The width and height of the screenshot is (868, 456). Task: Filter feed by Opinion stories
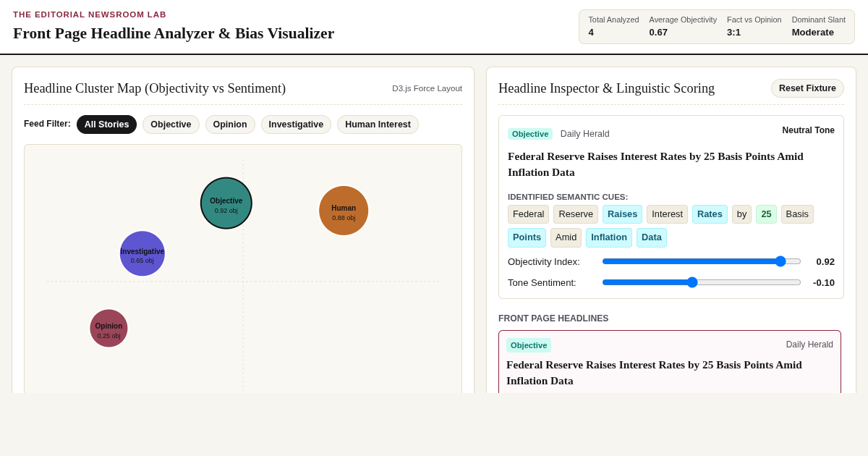(x=230, y=124)
